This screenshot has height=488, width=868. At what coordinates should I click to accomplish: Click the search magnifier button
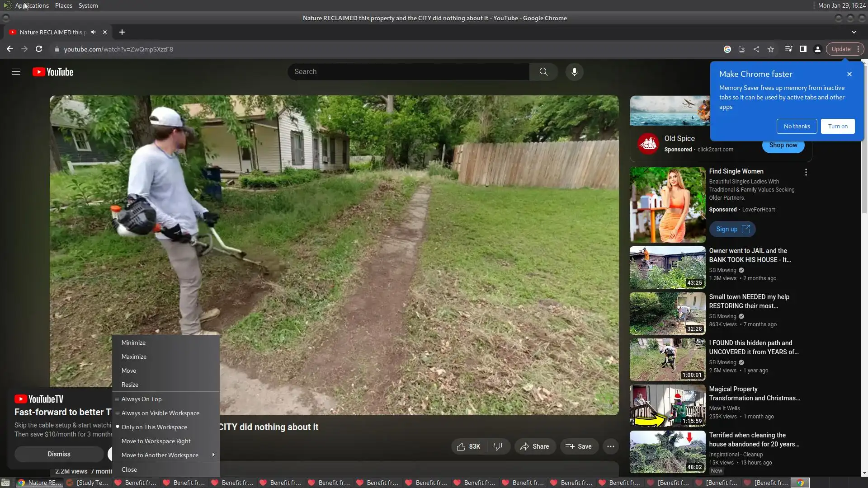tap(543, 72)
